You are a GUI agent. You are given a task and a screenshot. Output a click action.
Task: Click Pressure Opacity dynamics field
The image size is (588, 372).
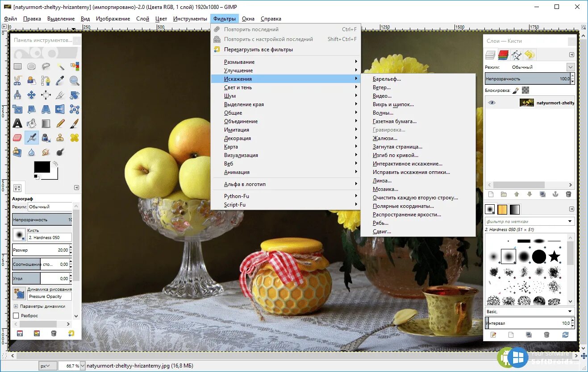click(50, 297)
